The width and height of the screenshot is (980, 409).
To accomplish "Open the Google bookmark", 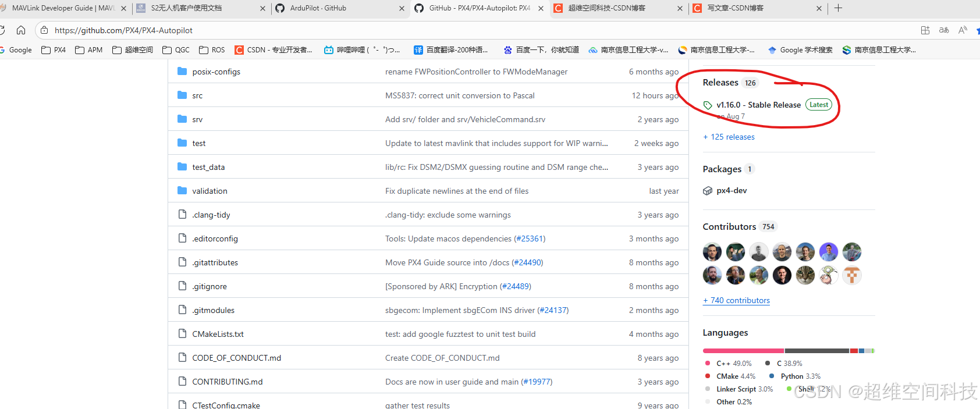I will point(16,50).
